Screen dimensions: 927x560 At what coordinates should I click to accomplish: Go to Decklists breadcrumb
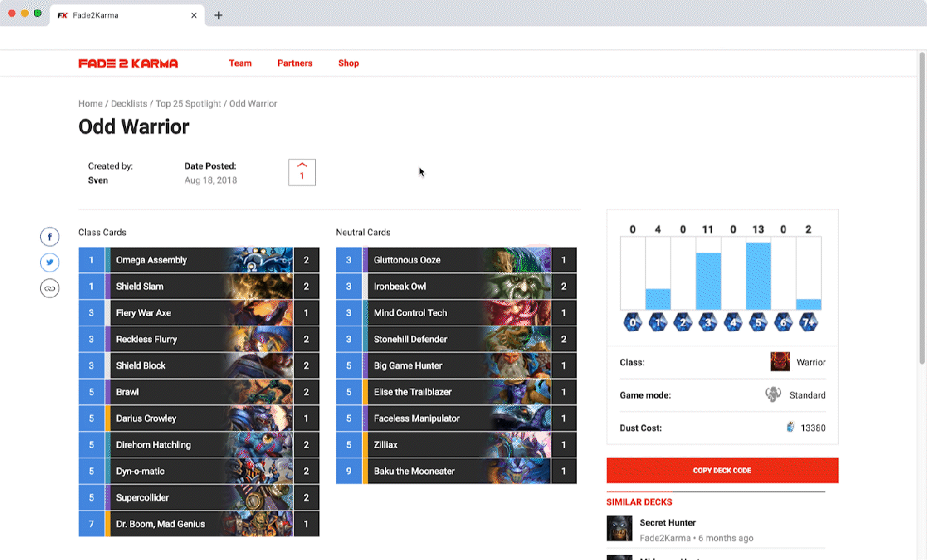point(129,104)
